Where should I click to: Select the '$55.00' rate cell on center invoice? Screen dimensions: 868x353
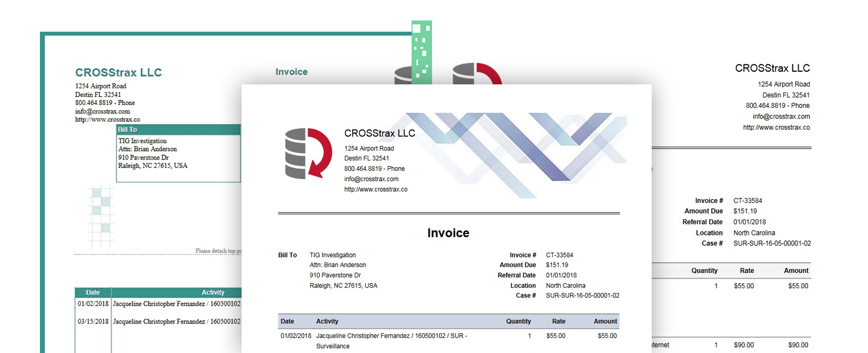(x=556, y=336)
